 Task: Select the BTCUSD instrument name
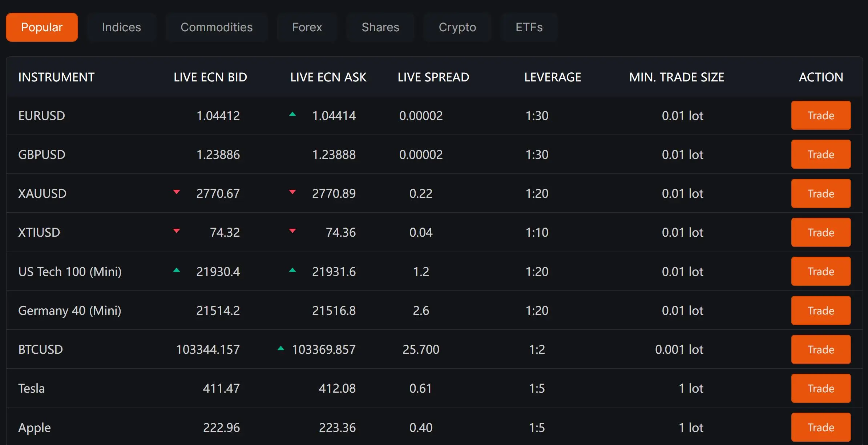point(41,349)
